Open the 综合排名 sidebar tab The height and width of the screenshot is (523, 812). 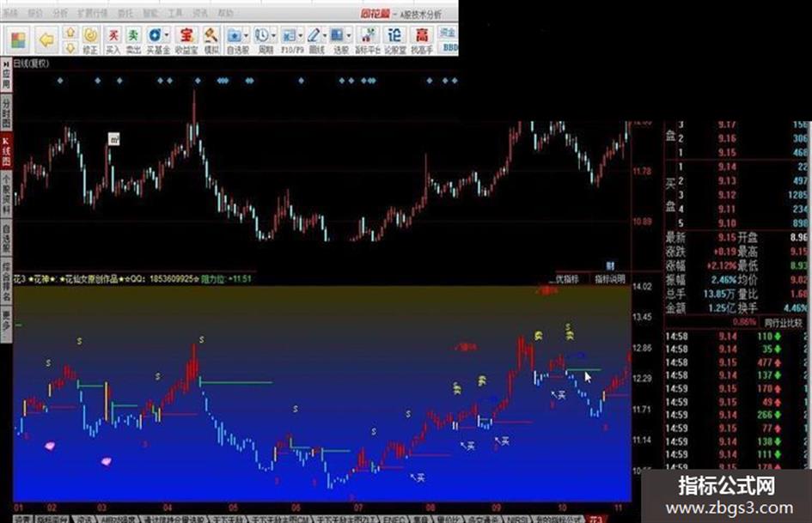[6, 281]
